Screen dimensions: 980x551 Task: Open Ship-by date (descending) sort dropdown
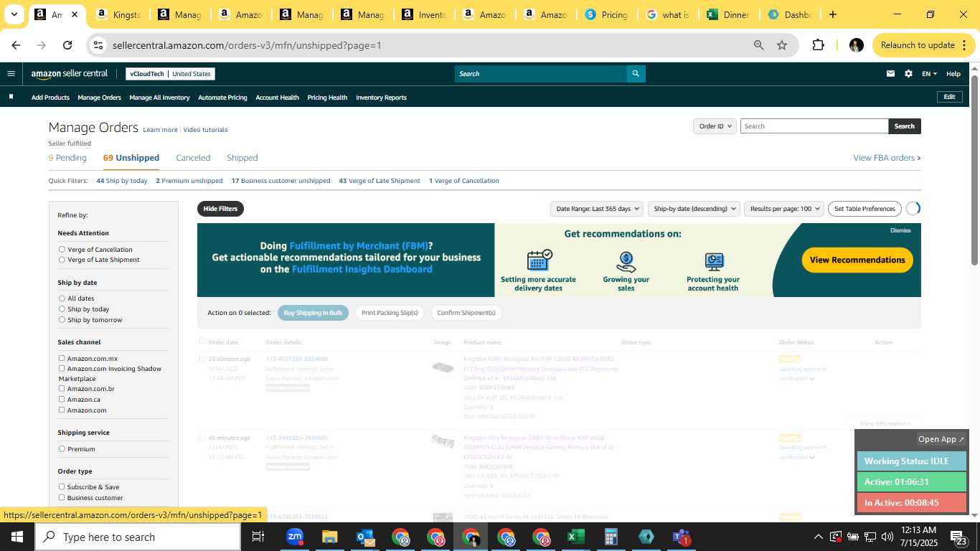694,209
